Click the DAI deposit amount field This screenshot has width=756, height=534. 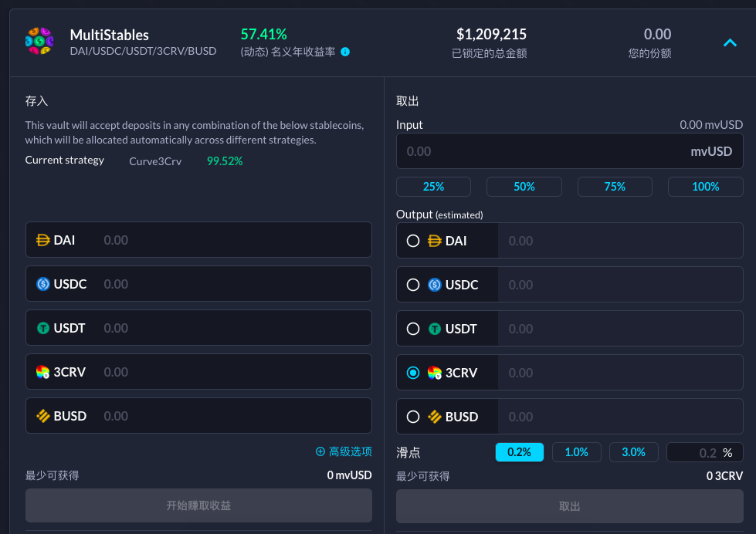tap(198, 240)
